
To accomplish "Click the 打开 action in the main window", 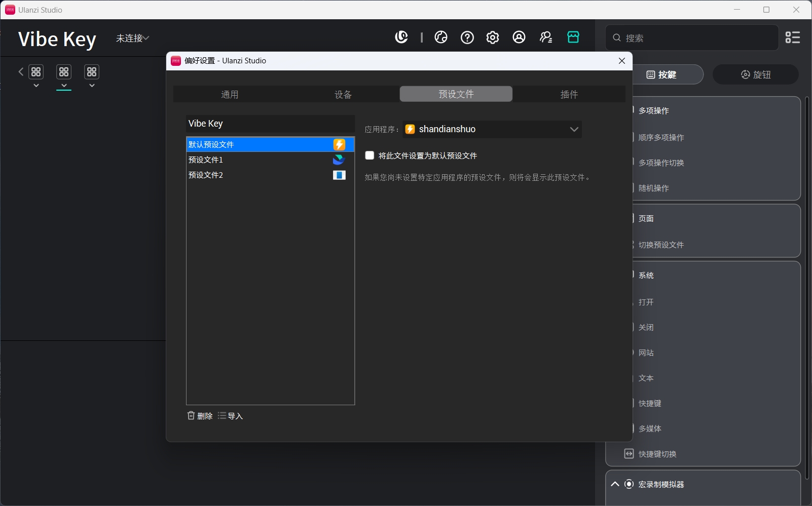I will 646,302.
